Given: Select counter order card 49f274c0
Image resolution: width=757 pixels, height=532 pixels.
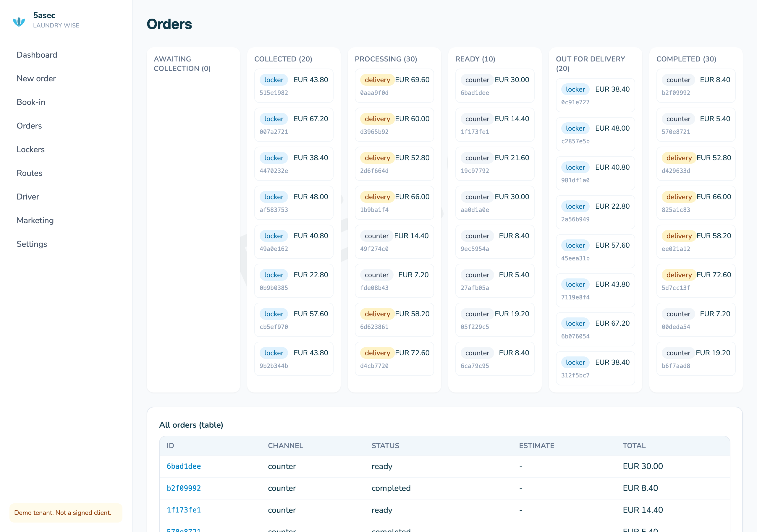Looking at the screenshot, I should [x=394, y=241].
